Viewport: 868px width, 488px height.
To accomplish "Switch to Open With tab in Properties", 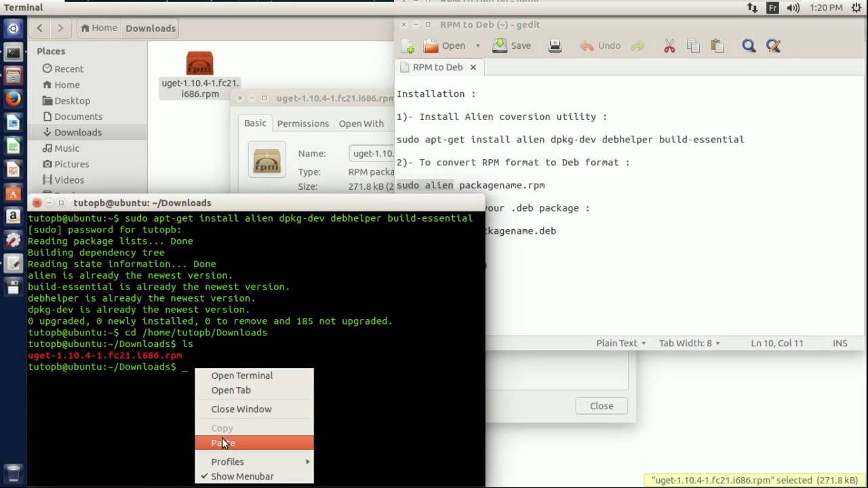I will coord(361,123).
